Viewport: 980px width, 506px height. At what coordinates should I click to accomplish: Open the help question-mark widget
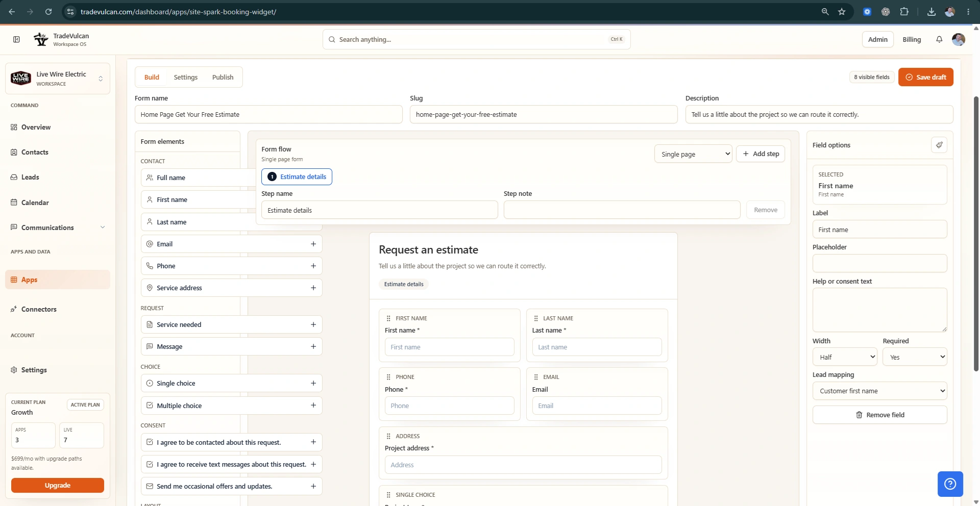(x=950, y=484)
